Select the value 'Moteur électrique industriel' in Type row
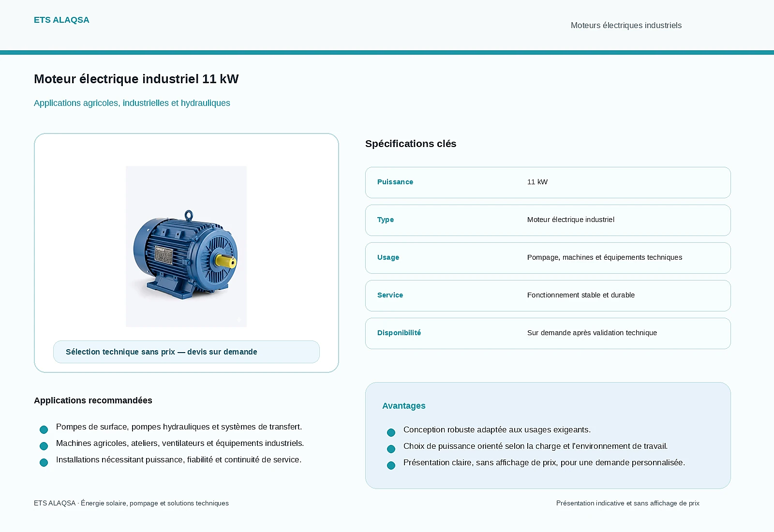The width and height of the screenshot is (774, 532). point(571,220)
